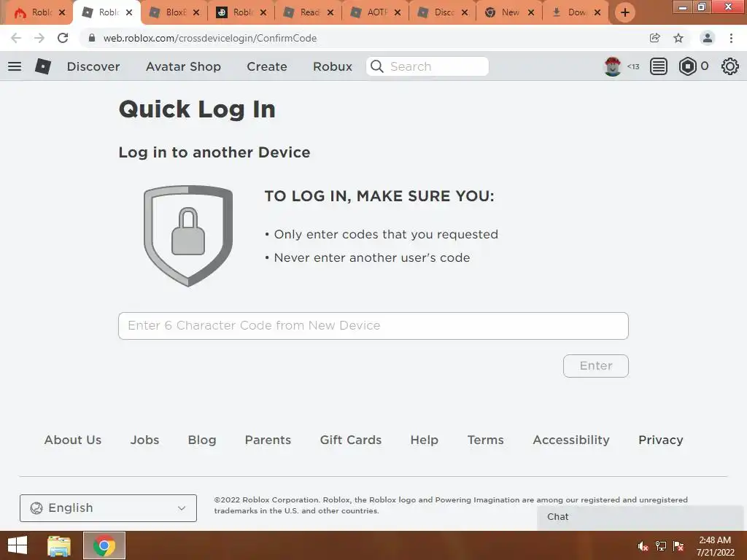
Task: Open Action Center flag tray icon
Action: (678, 546)
